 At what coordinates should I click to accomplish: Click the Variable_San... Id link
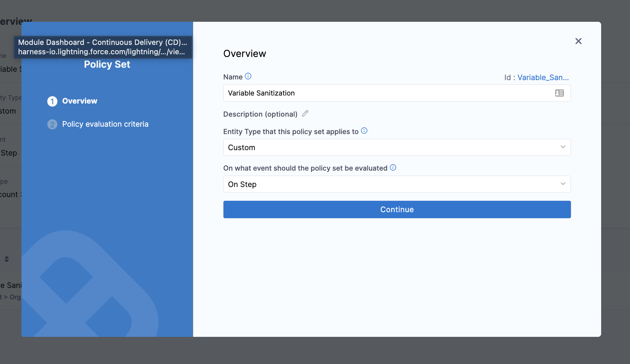tap(543, 77)
